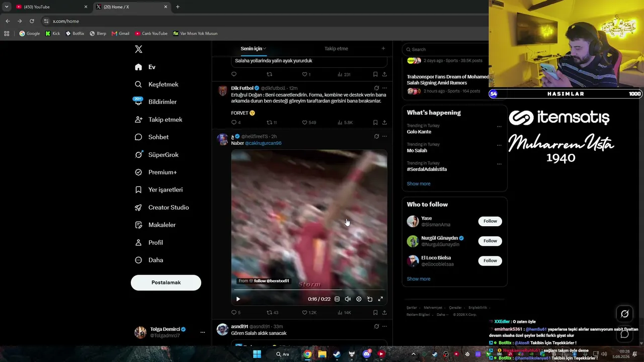The width and height of the screenshot is (644, 362).
Task: Share the hellfireTS video post
Action: tap(384, 313)
